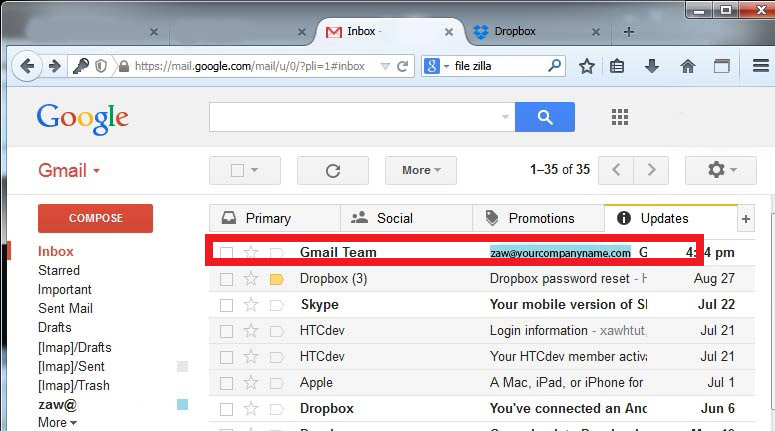The image size is (775, 431).
Task: Open the Firefox hamburger menu
Action: pyautogui.click(x=761, y=65)
